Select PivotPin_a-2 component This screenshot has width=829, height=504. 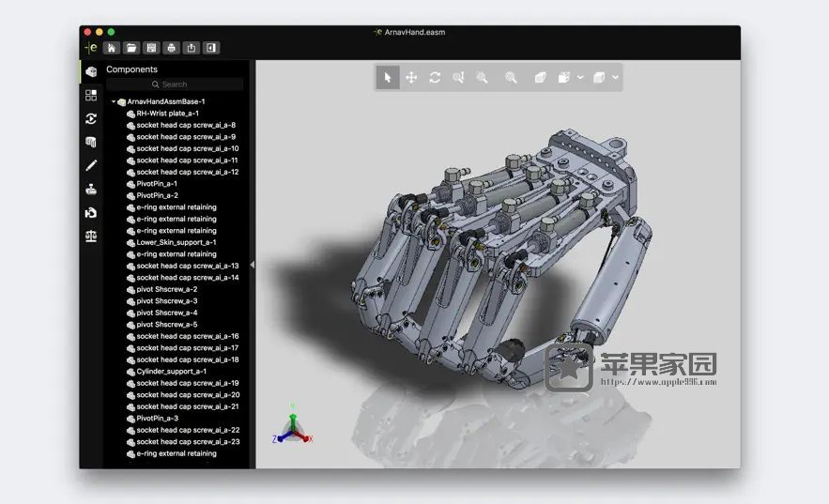tap(158, 195)
